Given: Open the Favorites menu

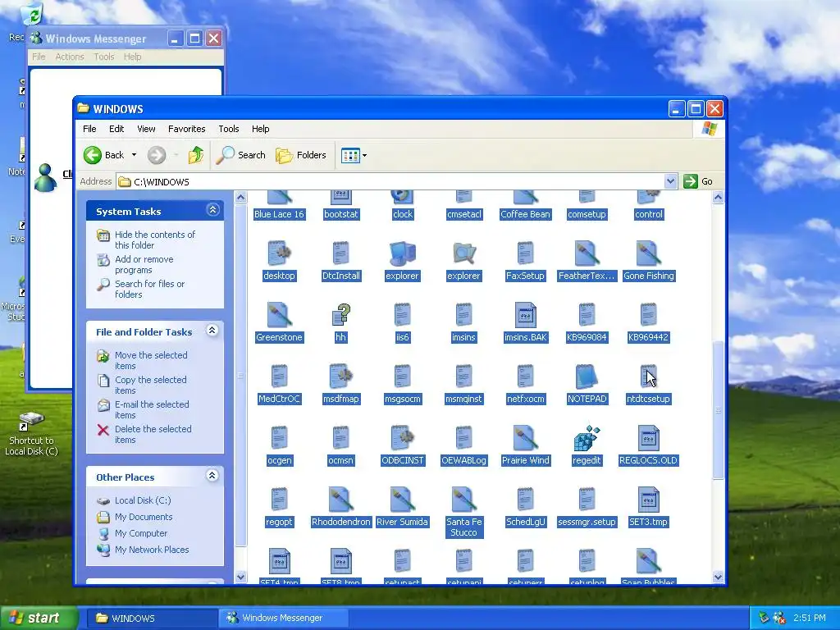Looking at the screenshot, I should (x=186, y=129).
